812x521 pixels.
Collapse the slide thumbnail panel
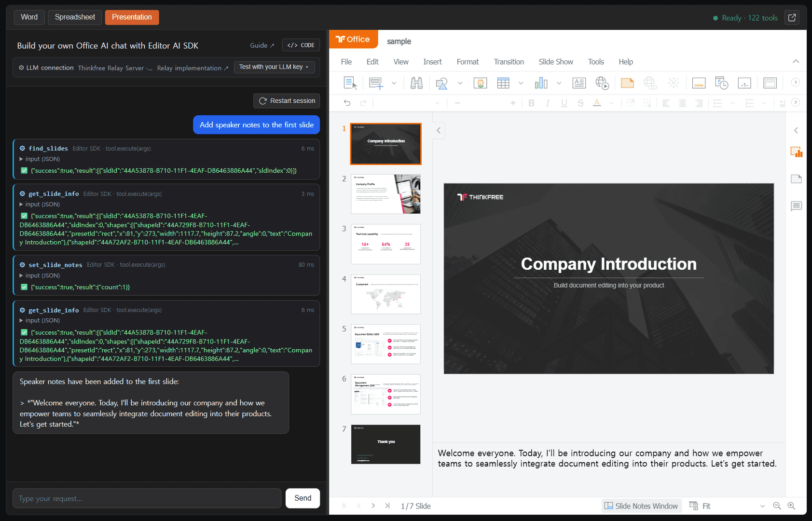click(439, 130)
